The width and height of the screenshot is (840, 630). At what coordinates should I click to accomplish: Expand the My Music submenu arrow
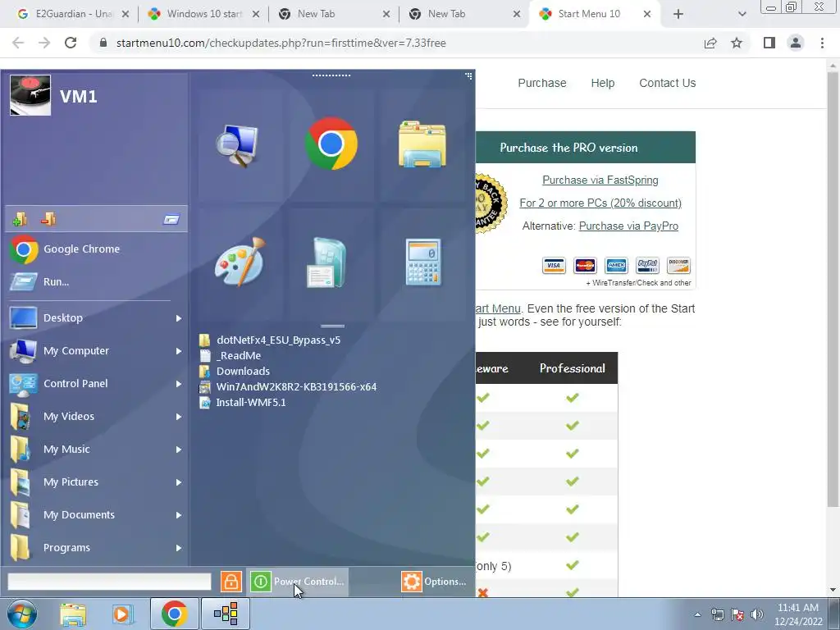pos(179,450)
